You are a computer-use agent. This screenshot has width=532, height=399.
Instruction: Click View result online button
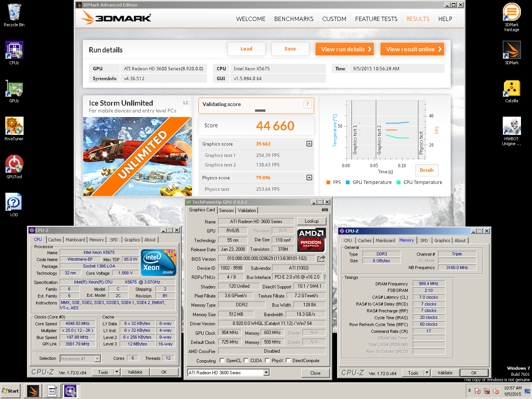click(412, 49)
